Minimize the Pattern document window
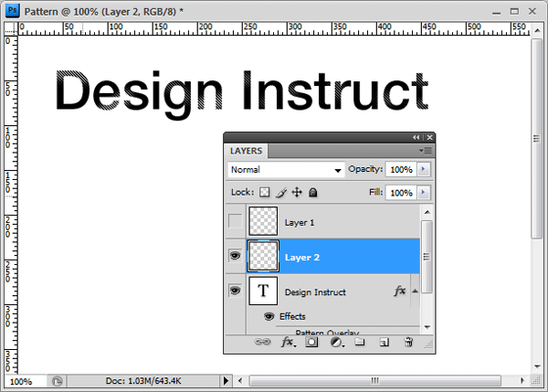 pyautogui.click(x=496, y=13)
